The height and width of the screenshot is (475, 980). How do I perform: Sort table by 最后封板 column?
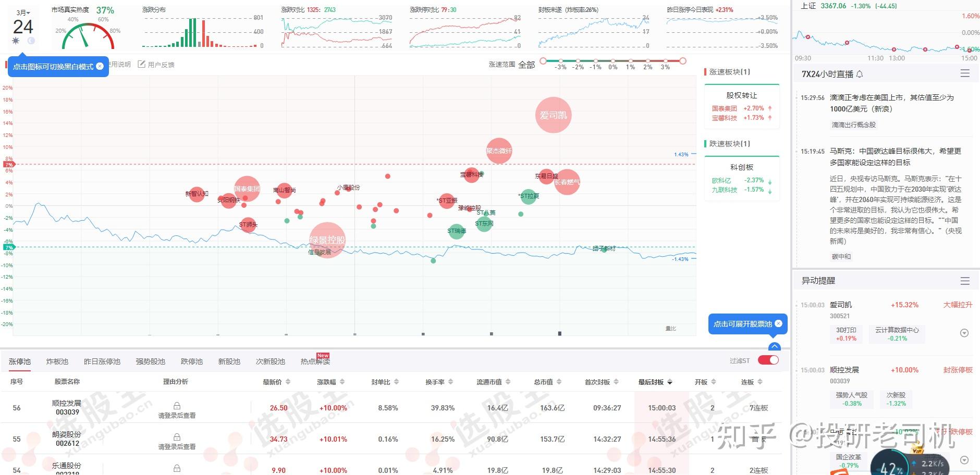(x=655, y=382)
